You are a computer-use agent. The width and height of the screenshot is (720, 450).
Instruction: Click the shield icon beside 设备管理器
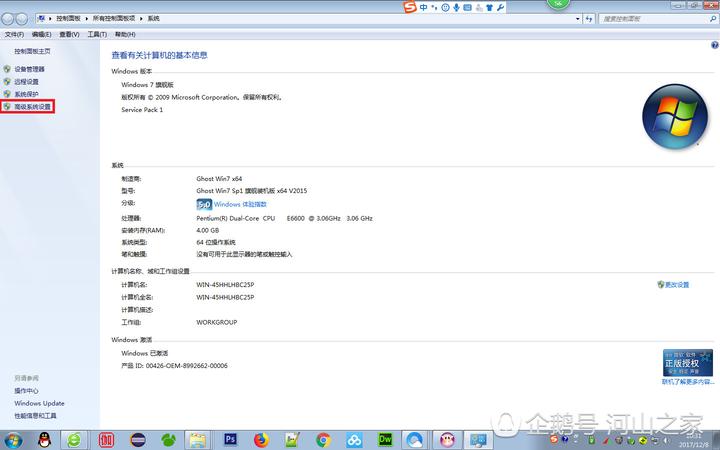point(7,69)
